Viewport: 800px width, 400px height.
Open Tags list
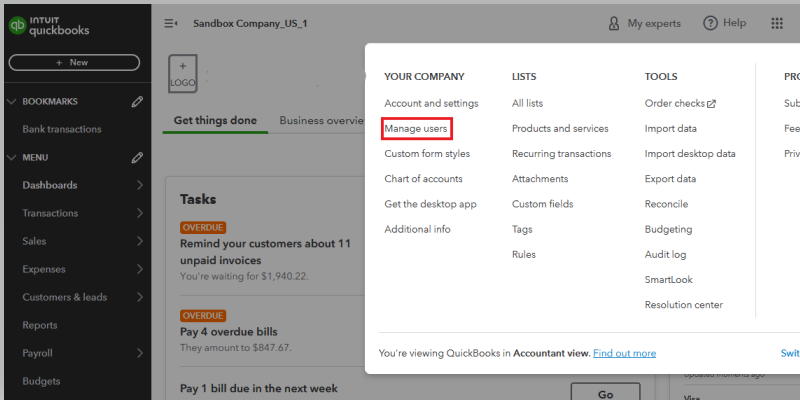coord(522,229)
